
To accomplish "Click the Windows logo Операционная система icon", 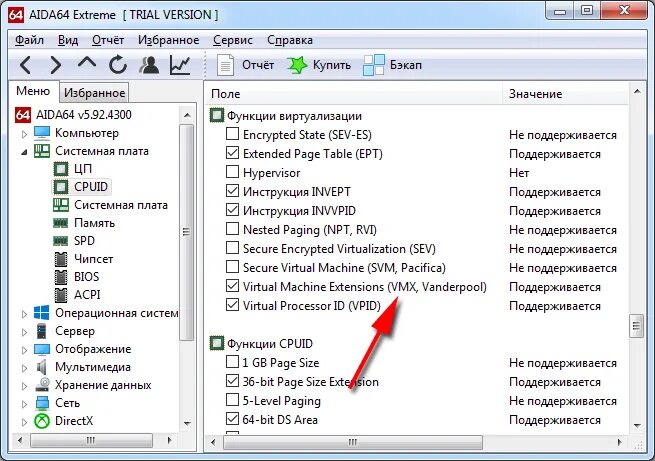I will point(42,313).
